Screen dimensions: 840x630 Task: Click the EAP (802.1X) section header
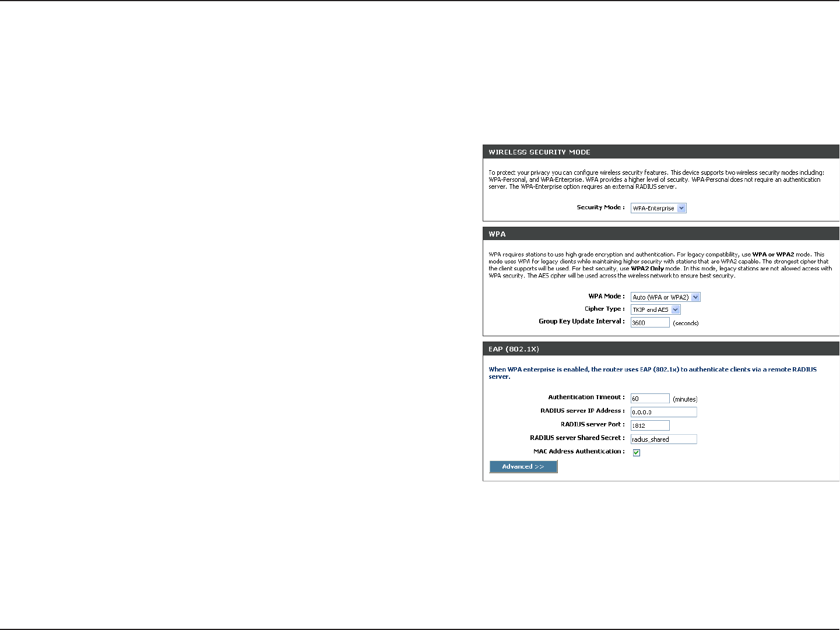point(660,349)
